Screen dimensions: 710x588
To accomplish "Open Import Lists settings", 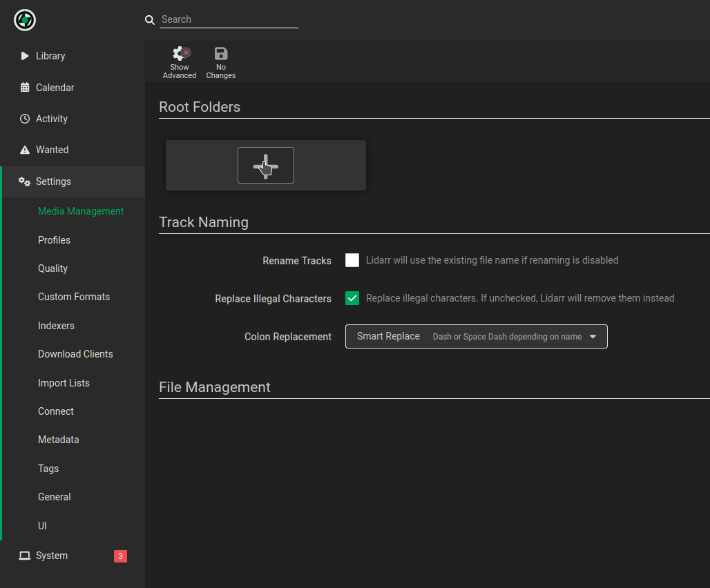I will 64,383.
